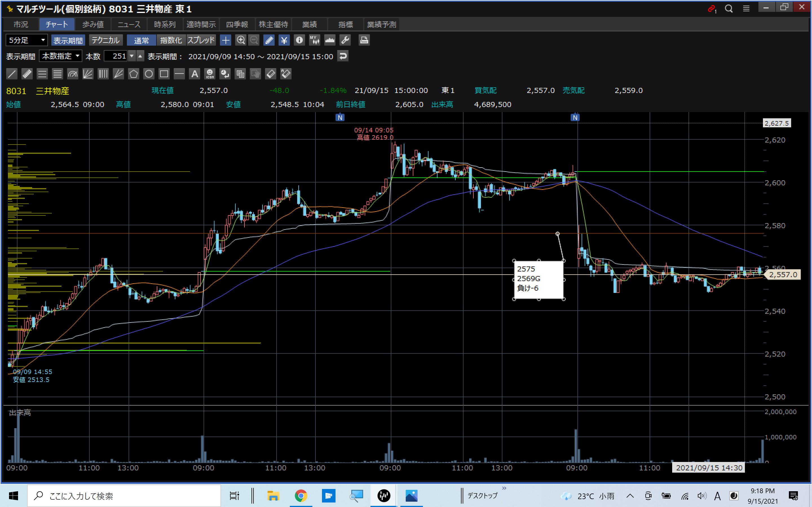812x507 pixels.
Task: Select the pentagon shape drawing tool
Action: (133, 74)
